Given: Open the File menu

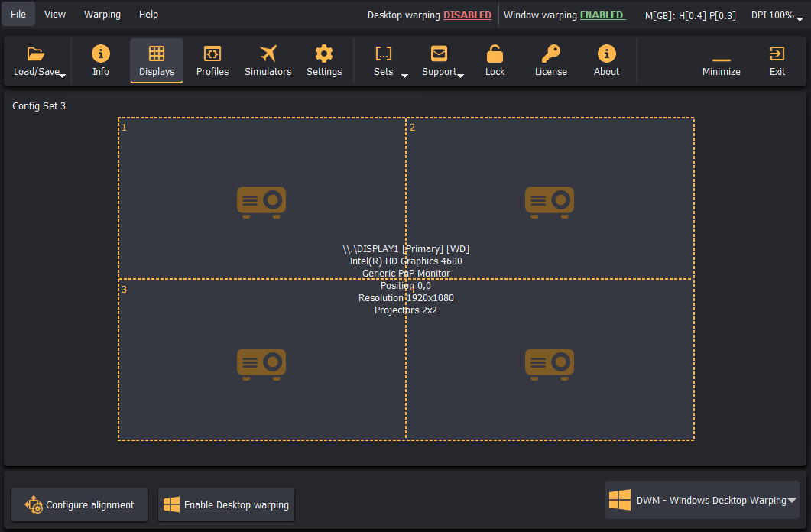Looking at the screenshot, I should (18, 14).
